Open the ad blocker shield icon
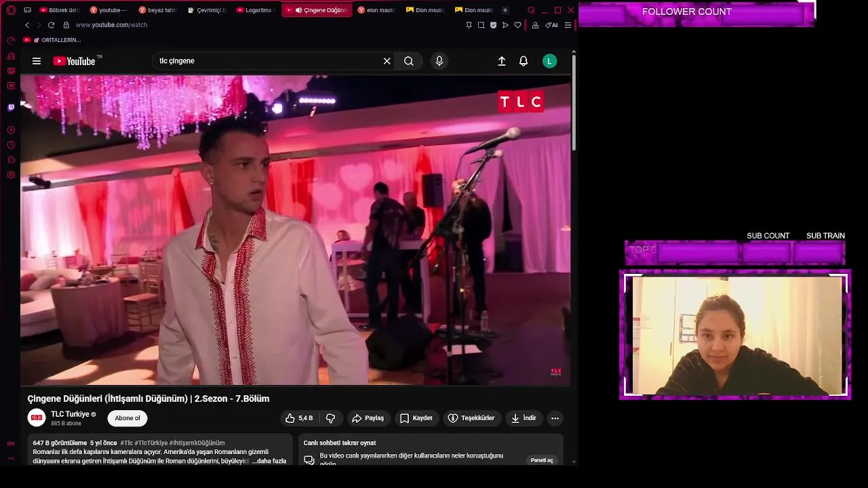 (493, 25)
